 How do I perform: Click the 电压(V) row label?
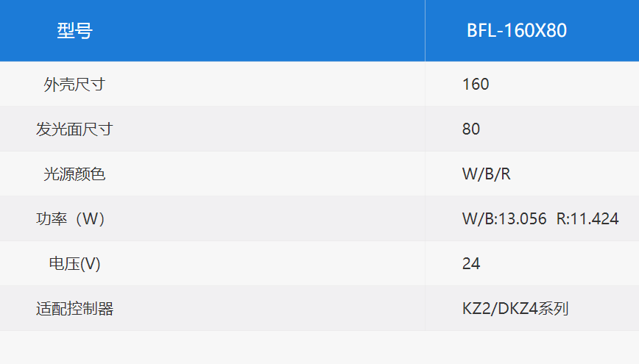pyautogui.click(x=74, y=263)
